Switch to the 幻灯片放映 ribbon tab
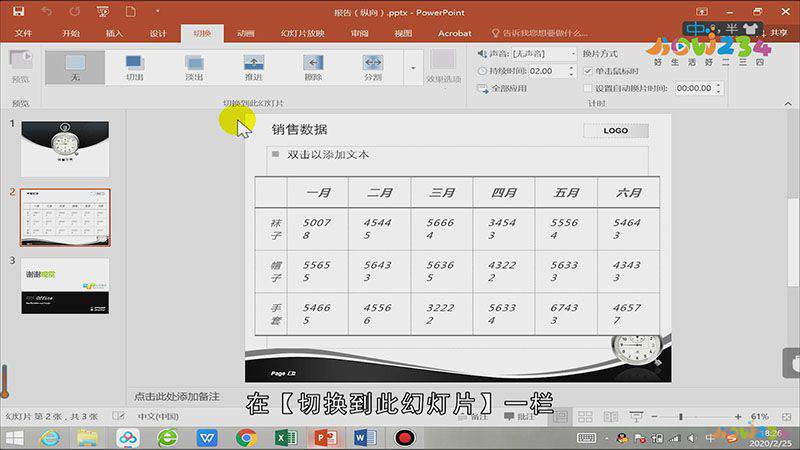Image resolution: width=800 pixels, height=450 pixels. (x=303, y=33)
